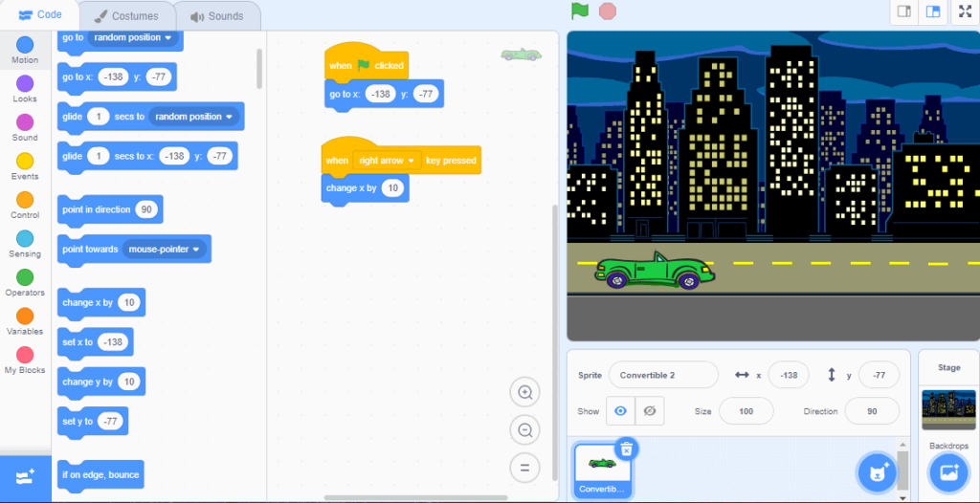The height and width of the screenshot is (503, 980).
Task: Open the Choose a Backdrop button
Action: click(x=948, y=471)
